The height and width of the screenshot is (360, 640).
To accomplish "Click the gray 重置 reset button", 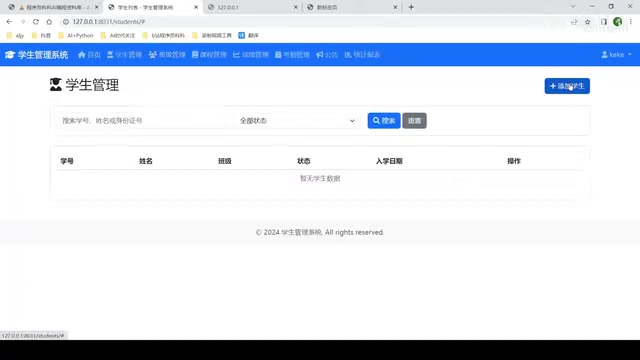I will [414, 121].
